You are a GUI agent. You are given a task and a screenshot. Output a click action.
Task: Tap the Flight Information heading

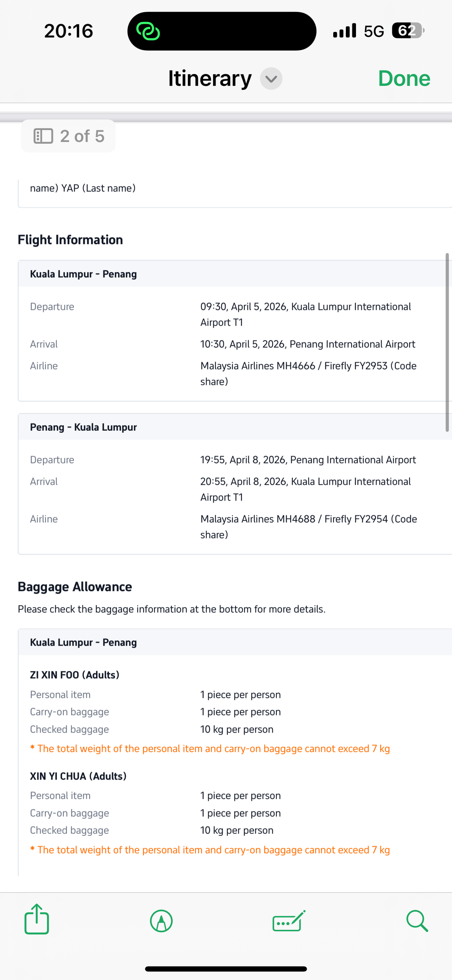(x=70, y=240)
